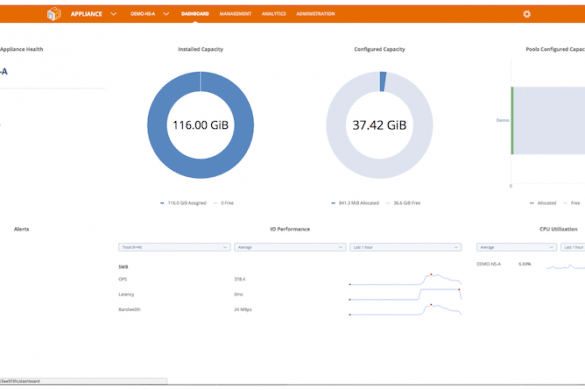Click the Installed Capacity donut chart
This screenshot has width=585, height=390.
click(200, 125)
